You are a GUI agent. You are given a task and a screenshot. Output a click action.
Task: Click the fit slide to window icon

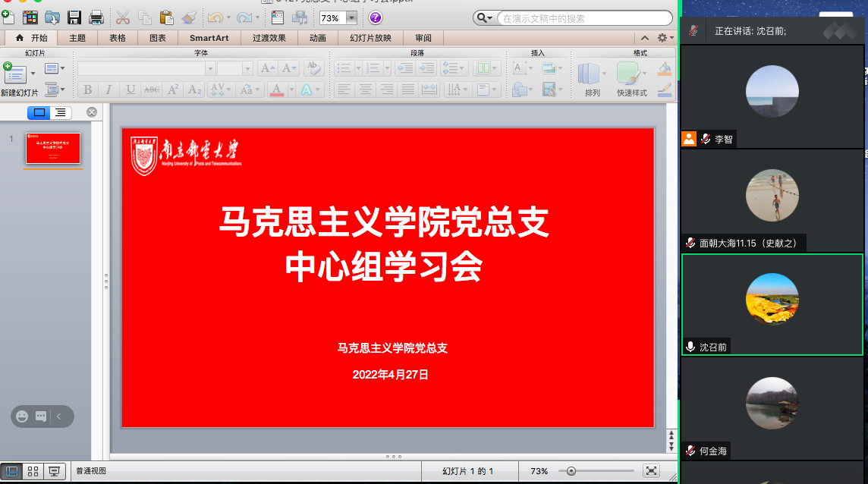coord(651,471)
